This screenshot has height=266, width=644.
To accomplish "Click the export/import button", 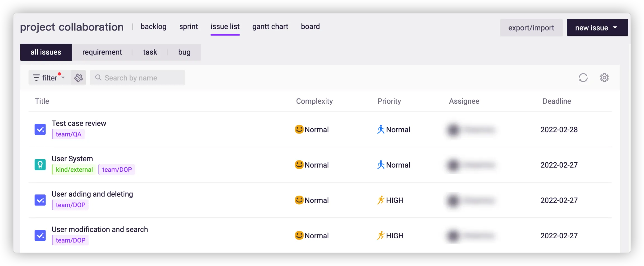I will pyautogui.click(x=531, y=28).
